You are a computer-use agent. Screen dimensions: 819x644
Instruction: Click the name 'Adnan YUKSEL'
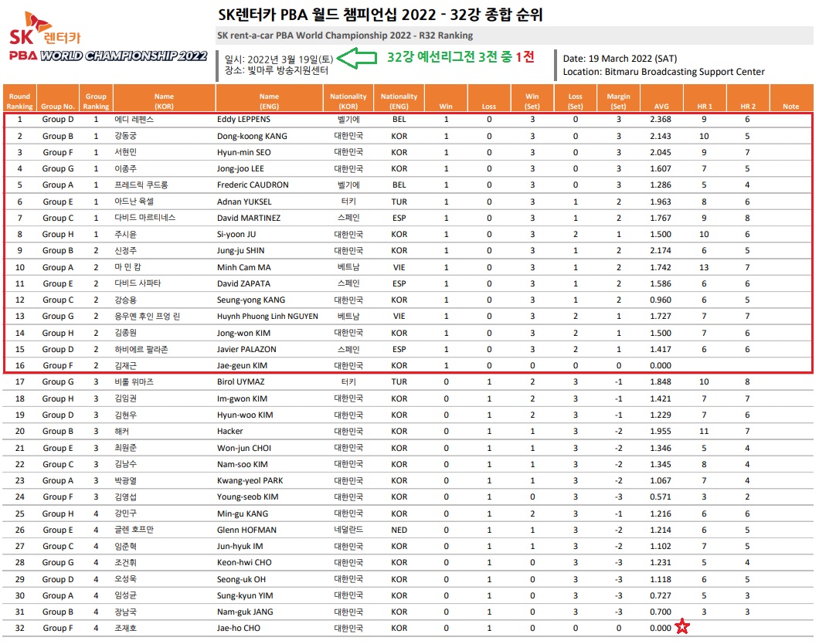[244, 202]
